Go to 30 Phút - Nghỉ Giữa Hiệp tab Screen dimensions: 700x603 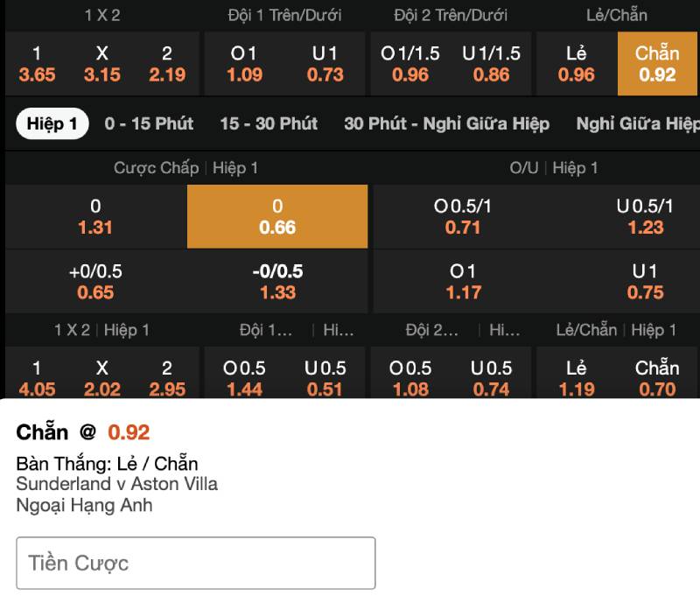coord(446,124)
